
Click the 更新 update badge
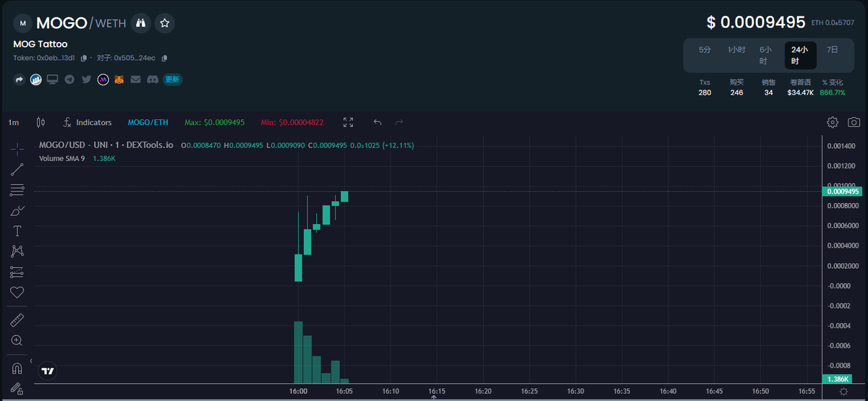(x=172, y=79)
